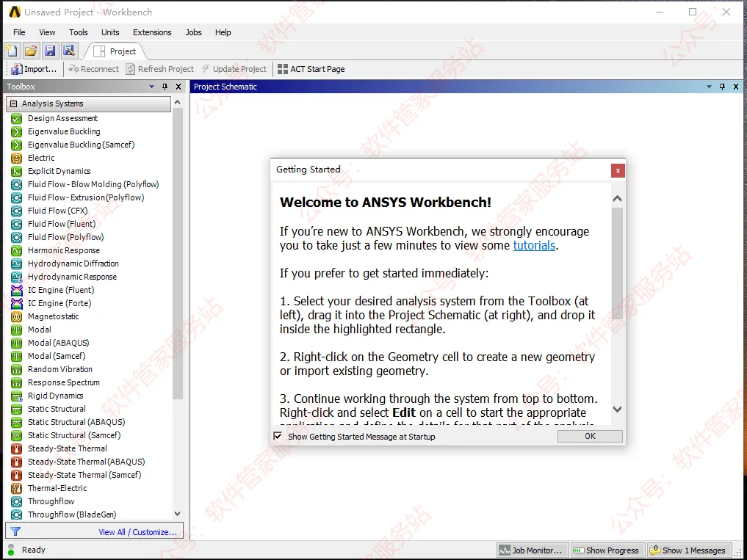The height and width of the screenshot is (560, 747).
Task: Click the Update Project button
Action: coord(234,69)
